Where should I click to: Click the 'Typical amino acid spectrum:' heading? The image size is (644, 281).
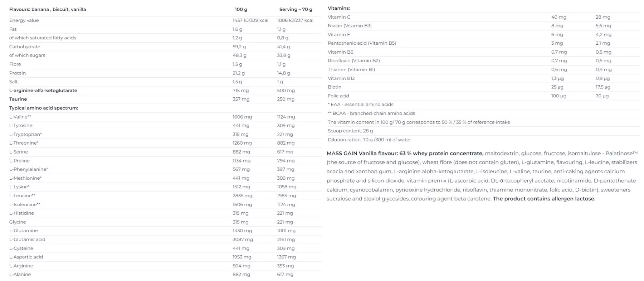[44, 108]
